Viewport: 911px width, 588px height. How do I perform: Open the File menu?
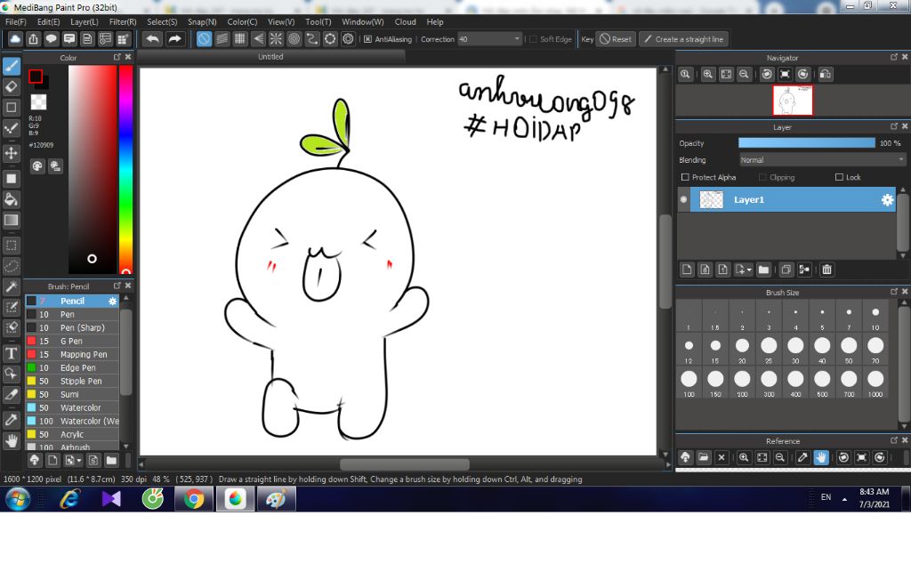(16, 22)
